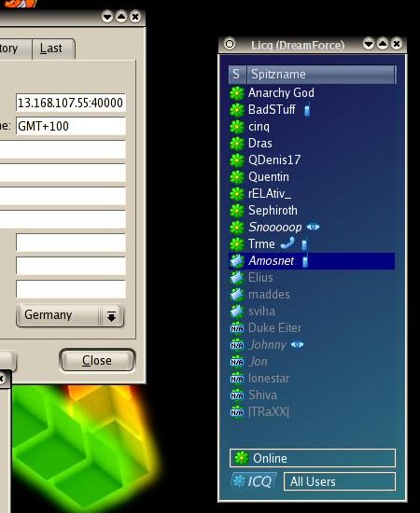Click the online flower icon beside Anarchy God

tap(237, 93)
